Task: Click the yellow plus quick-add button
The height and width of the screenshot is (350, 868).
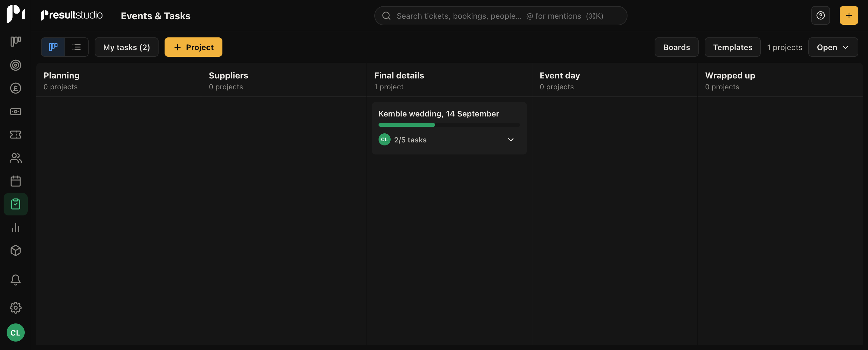Action: click(849, 15)
